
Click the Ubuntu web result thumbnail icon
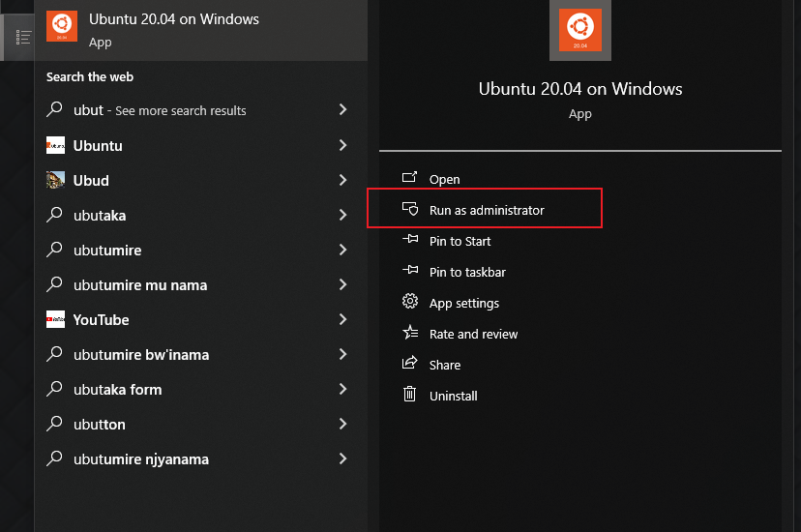tap(56, 145)
